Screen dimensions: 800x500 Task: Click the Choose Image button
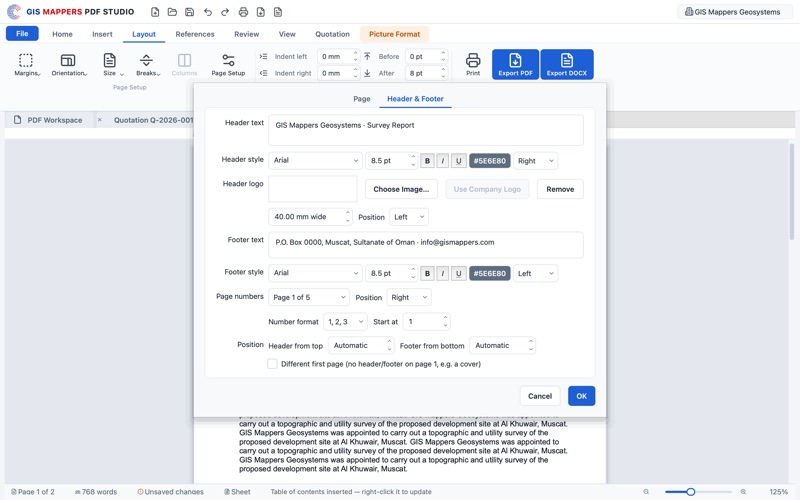[x=401, y=189]
